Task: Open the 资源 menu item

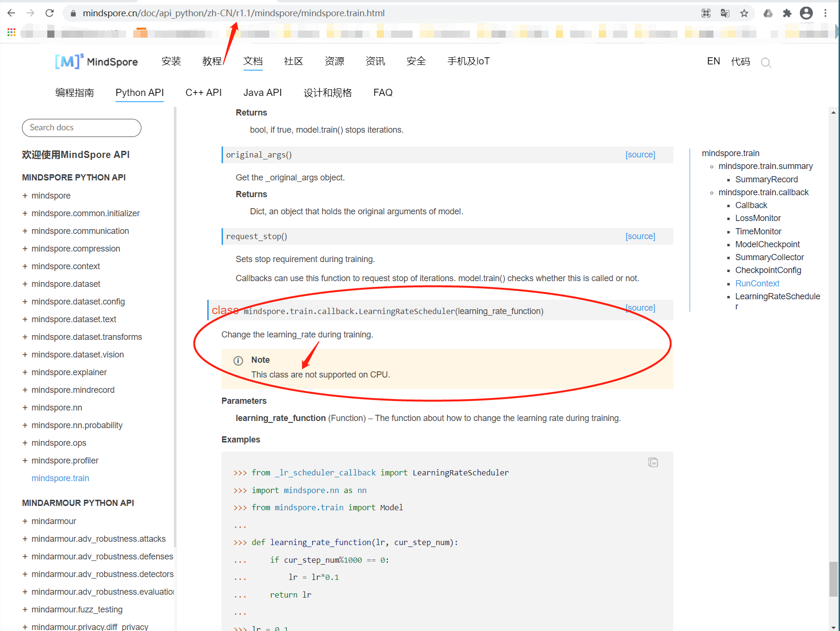Action: tap(335, 61)
